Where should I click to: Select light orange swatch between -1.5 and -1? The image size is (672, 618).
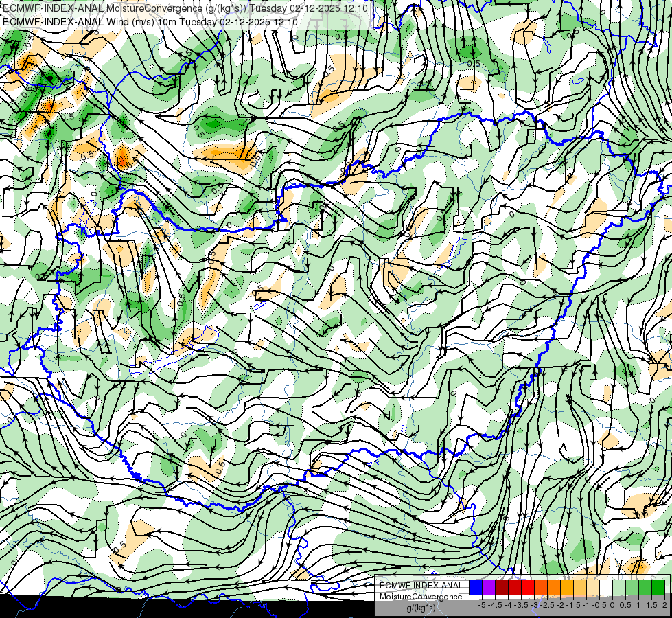580,588
